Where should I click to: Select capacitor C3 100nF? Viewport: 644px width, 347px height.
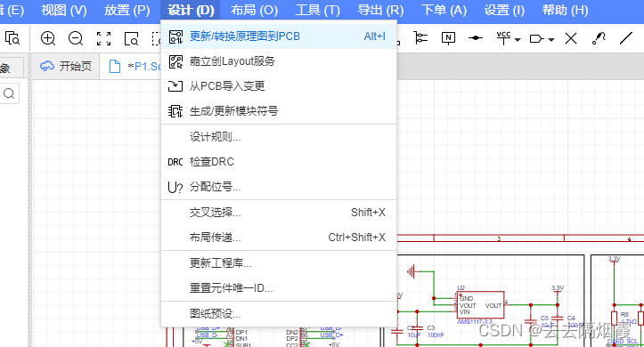(417, 328)
